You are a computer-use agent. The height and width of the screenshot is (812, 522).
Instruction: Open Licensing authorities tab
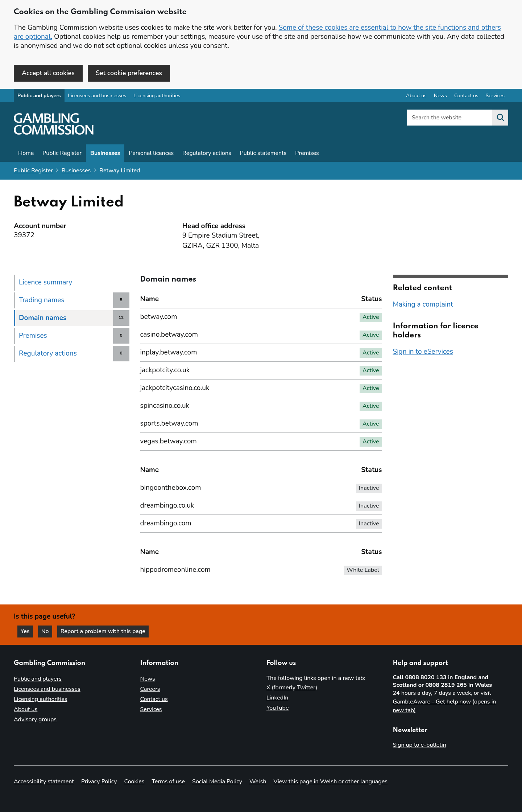157,96
